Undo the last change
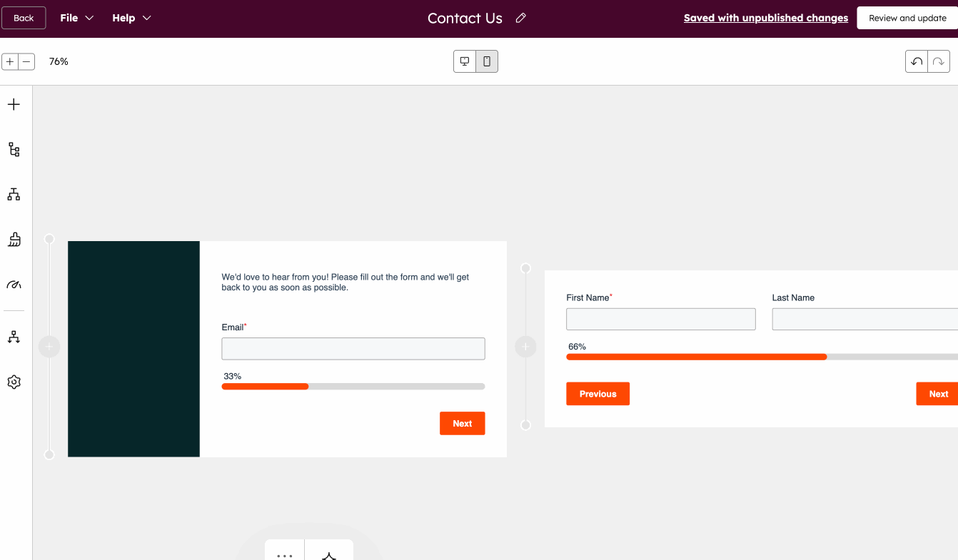 pyautogui.click(x=917, y=61)
